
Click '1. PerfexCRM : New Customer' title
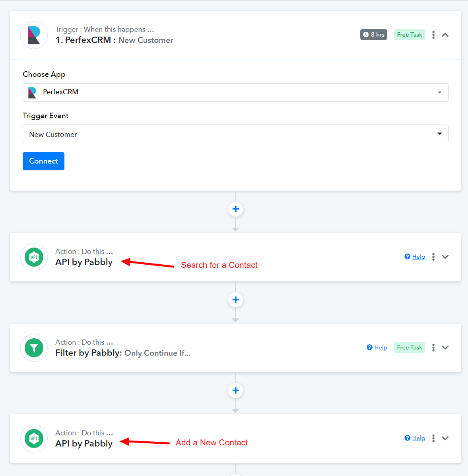pyautogui.click(x=115, y=40)
